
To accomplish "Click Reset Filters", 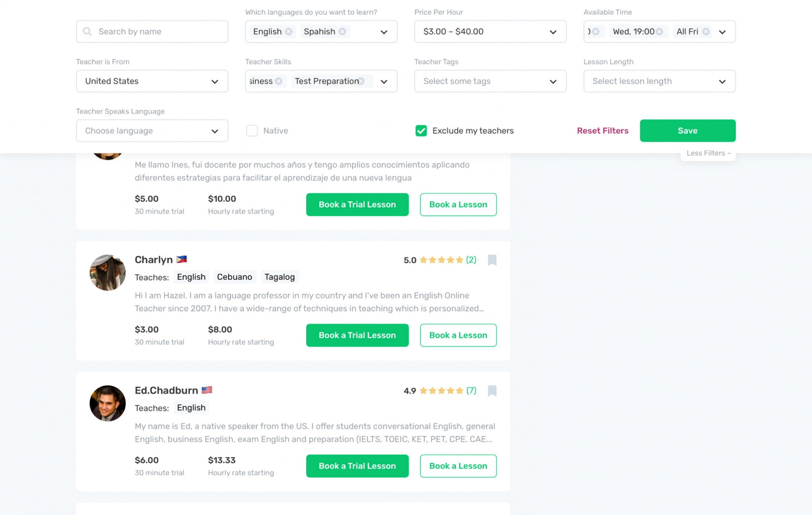I will point(602,131).
